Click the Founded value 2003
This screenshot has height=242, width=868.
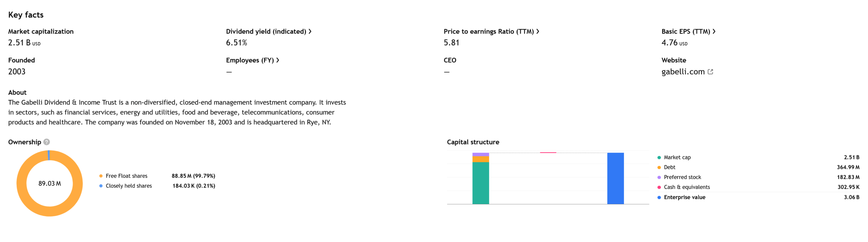click(17, 71)
